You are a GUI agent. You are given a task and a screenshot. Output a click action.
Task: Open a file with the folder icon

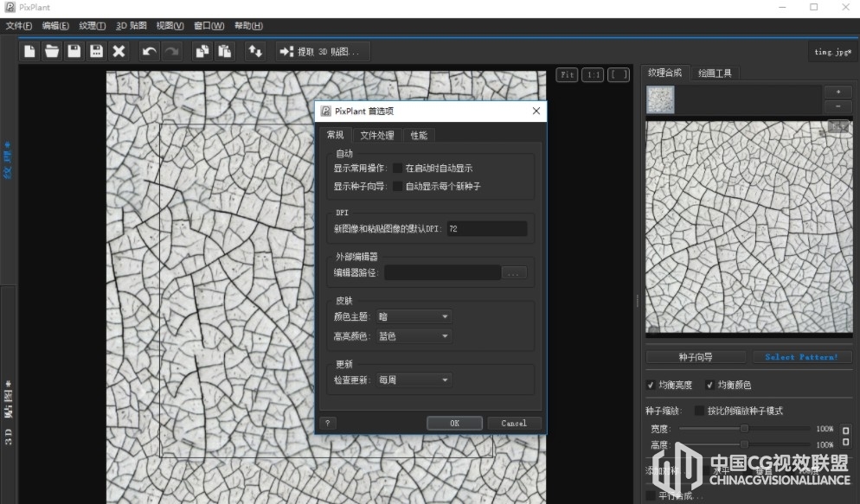pos(52,52)
